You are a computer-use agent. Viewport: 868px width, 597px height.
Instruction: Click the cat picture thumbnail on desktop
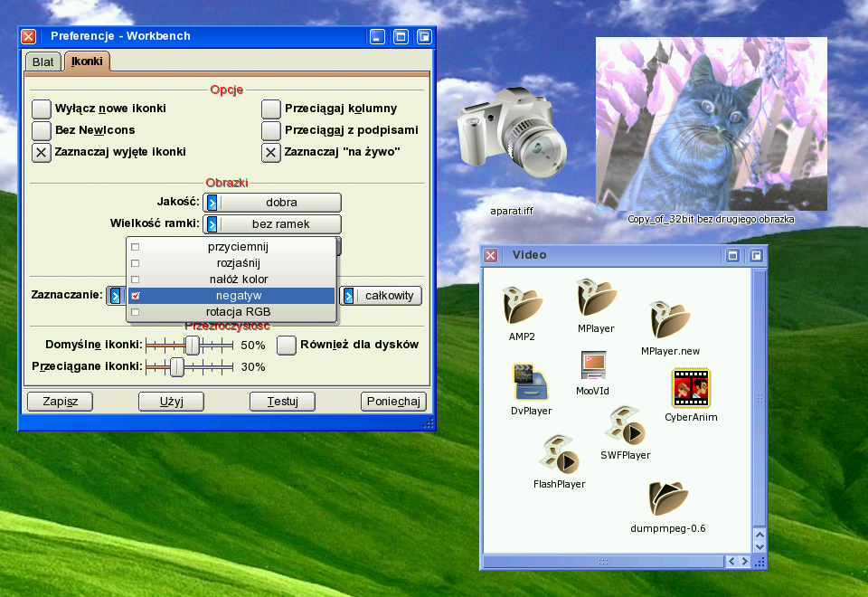point(711,124)
